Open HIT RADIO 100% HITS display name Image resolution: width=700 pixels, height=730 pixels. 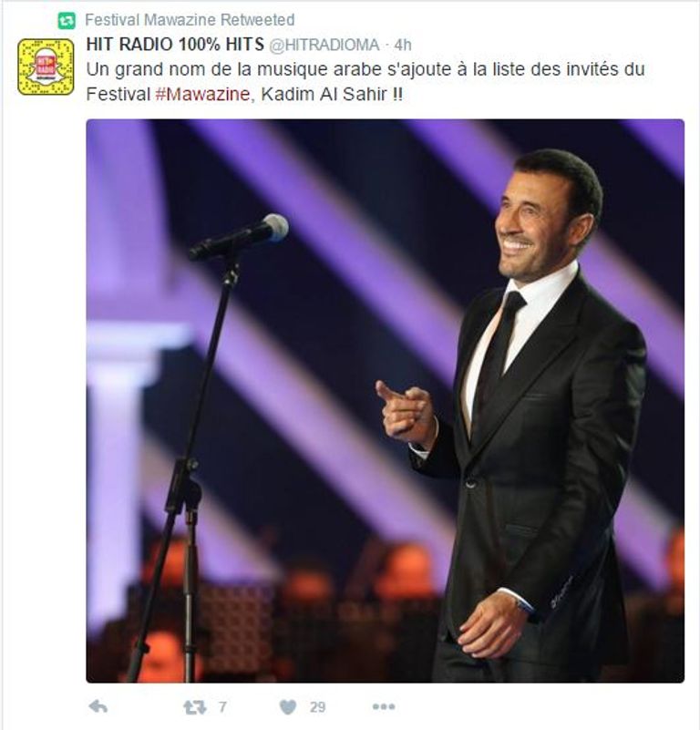tap(175, 45)
